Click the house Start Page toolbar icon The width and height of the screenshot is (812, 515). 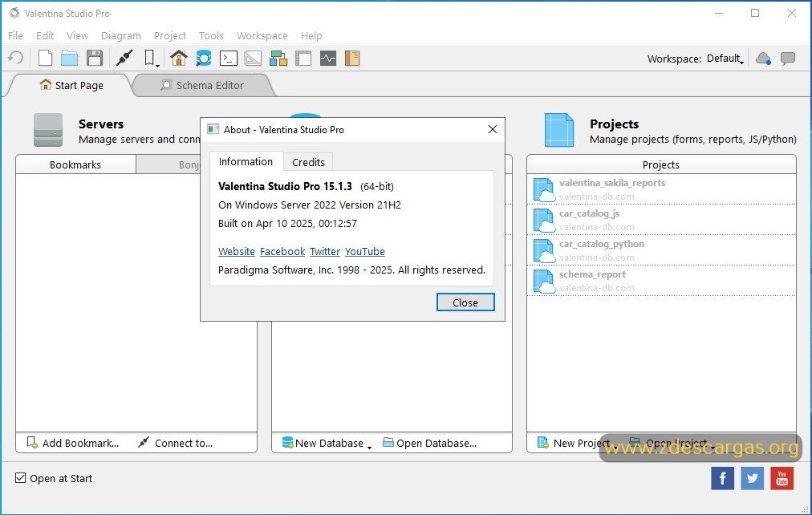(x=179, y=58)
